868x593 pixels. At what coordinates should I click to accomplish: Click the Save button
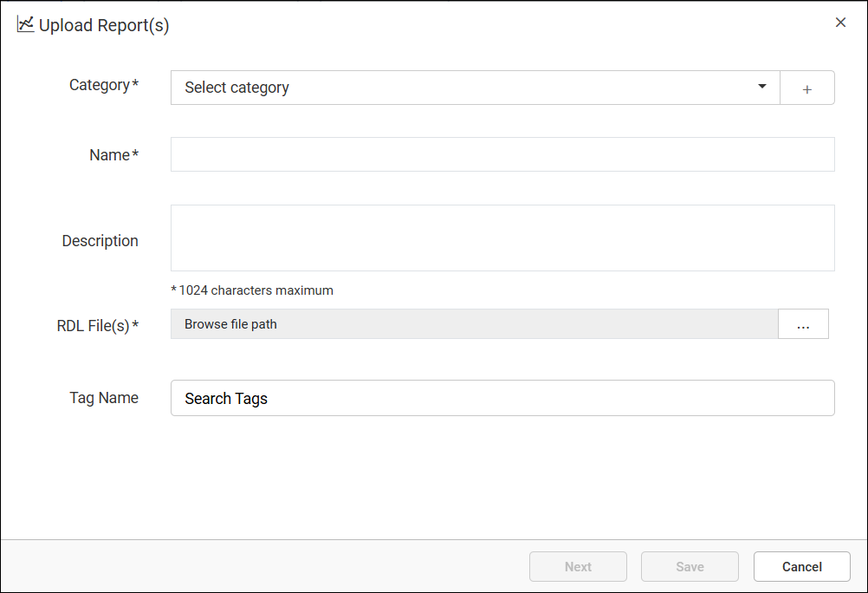coord(690,566)
